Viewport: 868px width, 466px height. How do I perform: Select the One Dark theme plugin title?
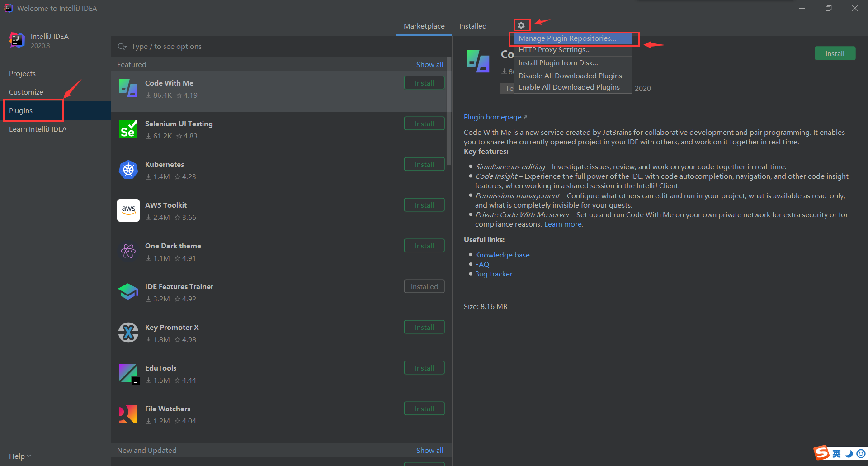[173, 246]
